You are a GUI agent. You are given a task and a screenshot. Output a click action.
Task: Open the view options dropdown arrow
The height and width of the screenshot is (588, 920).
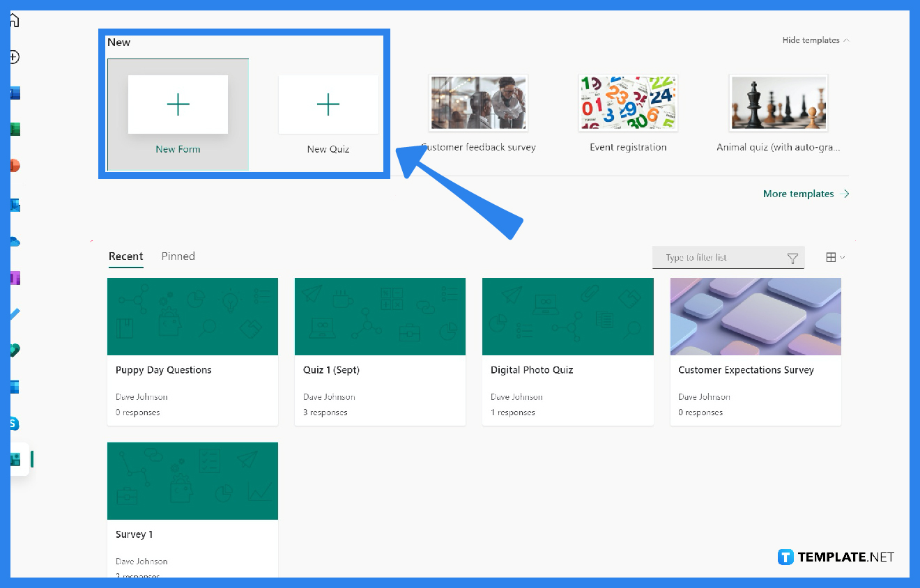(841, 257)
